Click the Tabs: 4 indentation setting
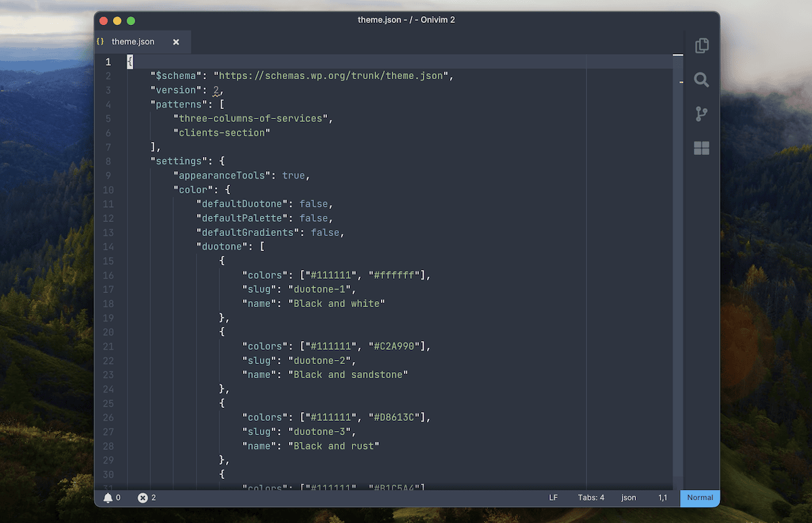 [591, 497]
